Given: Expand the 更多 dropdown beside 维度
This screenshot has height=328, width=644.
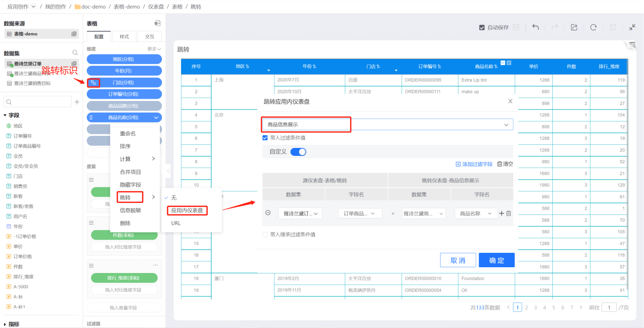Looking at the screenshot, I should pyautogui.click(x=154, y=49).
